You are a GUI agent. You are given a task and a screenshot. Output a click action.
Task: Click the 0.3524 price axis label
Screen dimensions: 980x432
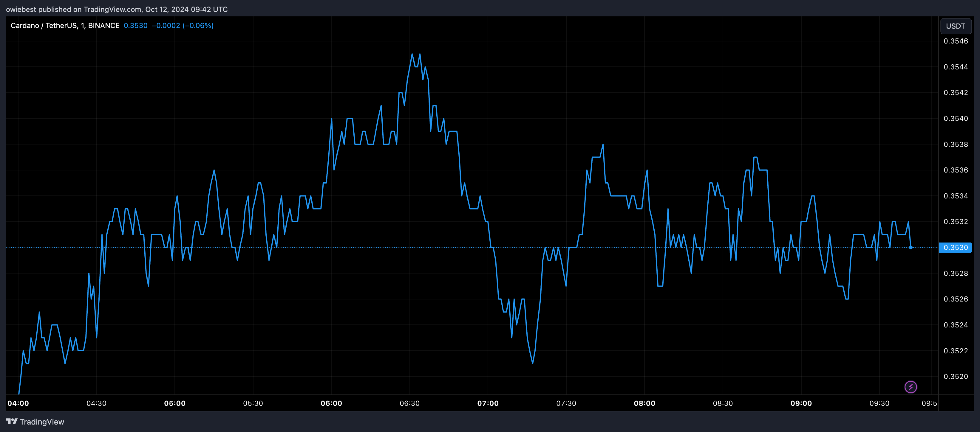point(956,325)
